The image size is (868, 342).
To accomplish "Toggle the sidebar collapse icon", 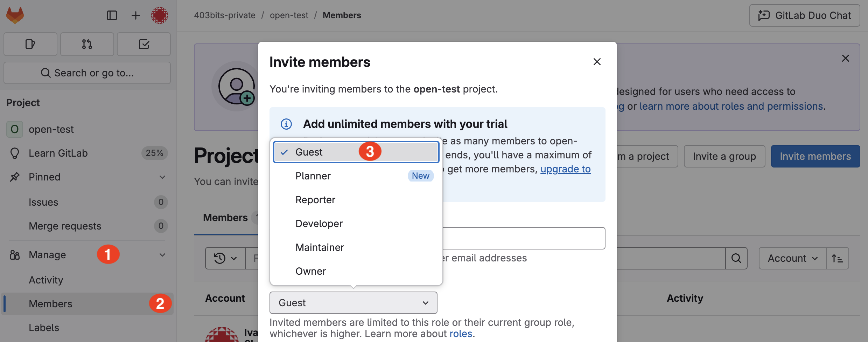I will coord(112,15).
